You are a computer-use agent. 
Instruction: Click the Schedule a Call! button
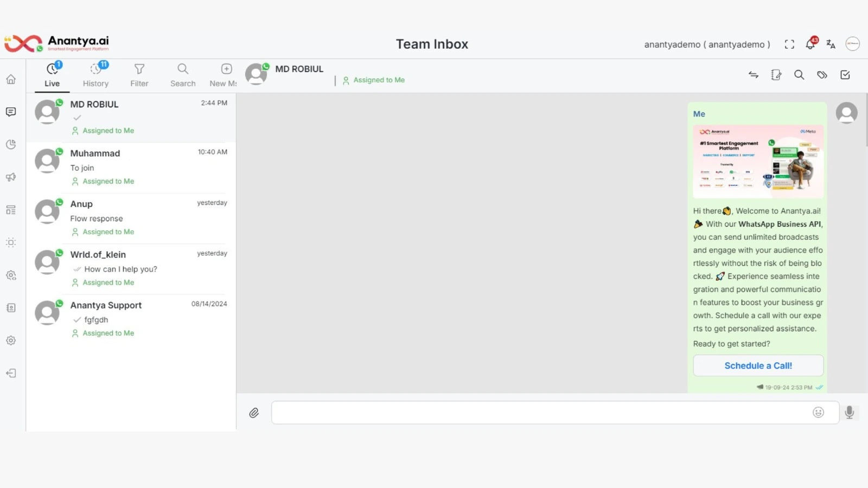pos(758,365)
